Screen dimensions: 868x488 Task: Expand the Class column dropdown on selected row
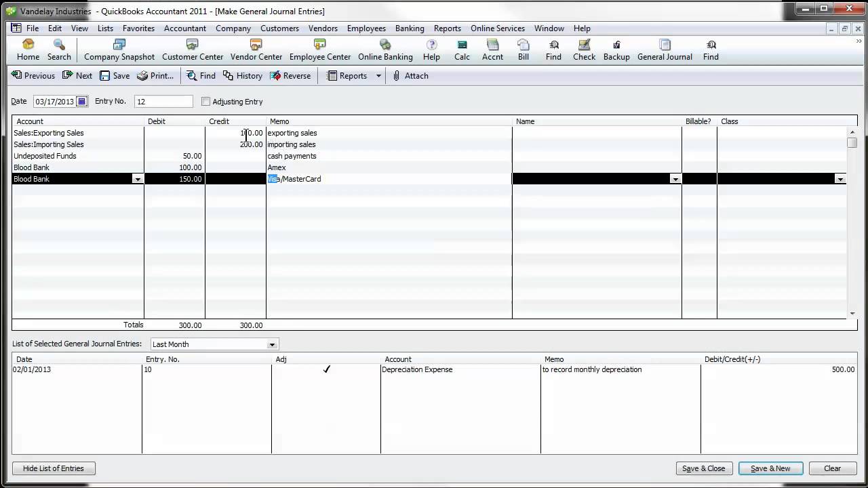[x=840, y=179]
